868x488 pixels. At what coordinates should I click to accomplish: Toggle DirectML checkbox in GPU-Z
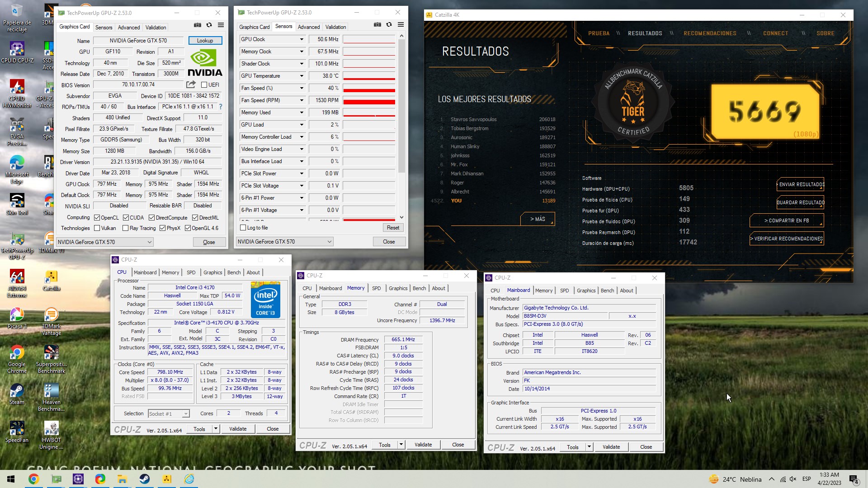click(195, 218)
